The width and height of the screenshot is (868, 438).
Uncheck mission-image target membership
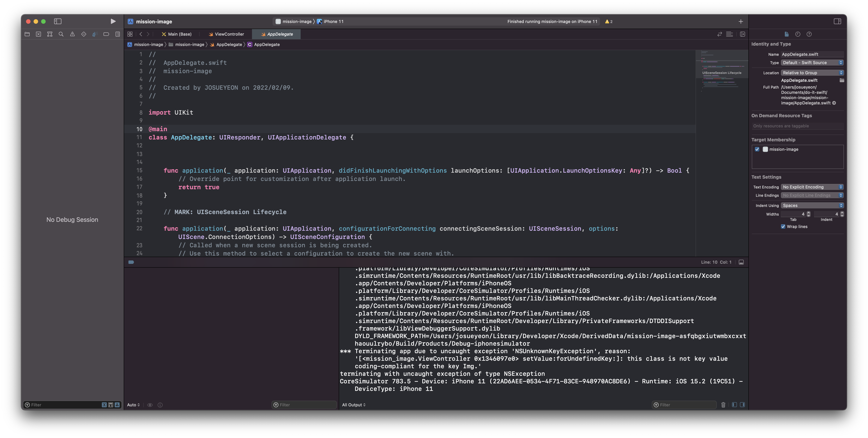pos(757,149)
